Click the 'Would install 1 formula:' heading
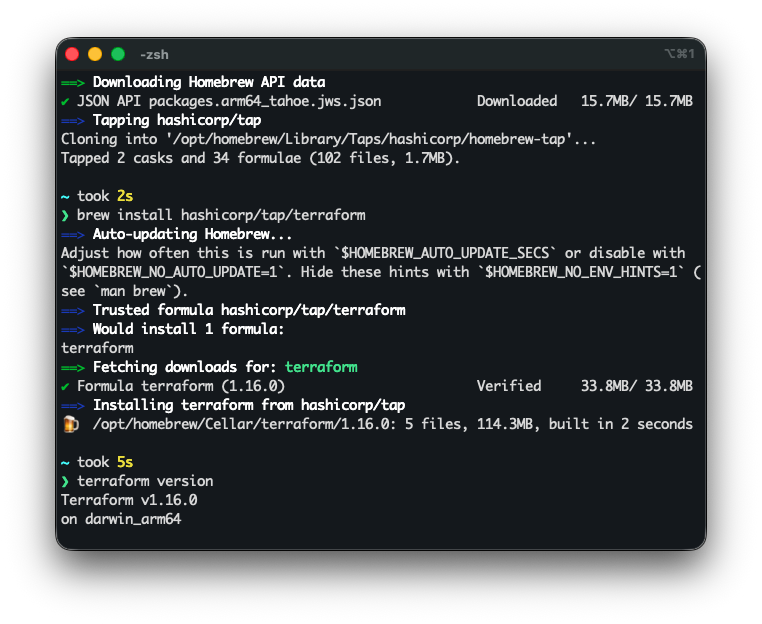The width and height of the screenshot is (762, 624). tap(188, 329)
